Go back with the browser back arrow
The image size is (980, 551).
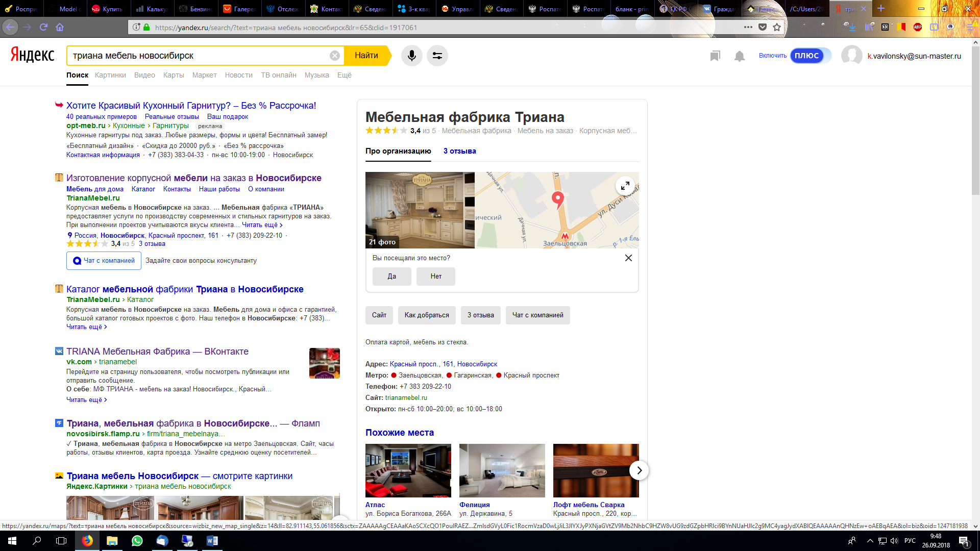coord(11,27)
